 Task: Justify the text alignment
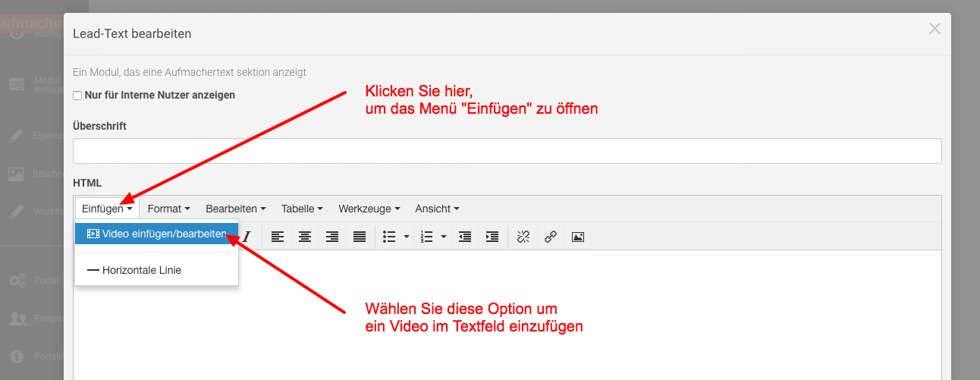(x=359, y=237)
